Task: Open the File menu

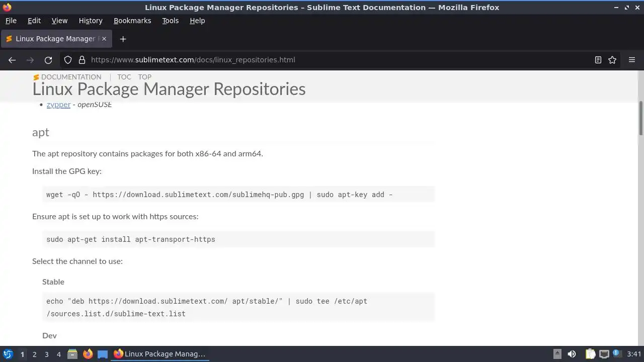Action: point(11,21)
